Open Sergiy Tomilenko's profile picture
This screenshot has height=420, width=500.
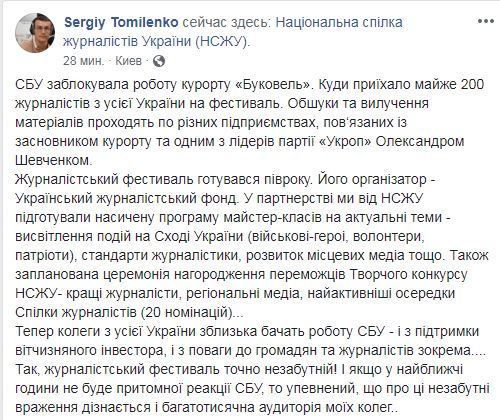pyautogui.click(x=35, y=33)
